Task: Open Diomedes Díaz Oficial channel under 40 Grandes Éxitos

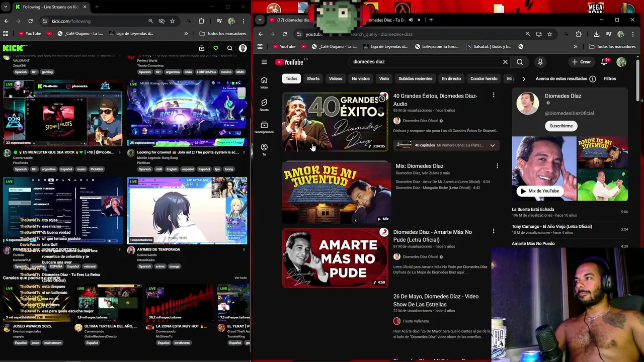Action: (421, 121)
